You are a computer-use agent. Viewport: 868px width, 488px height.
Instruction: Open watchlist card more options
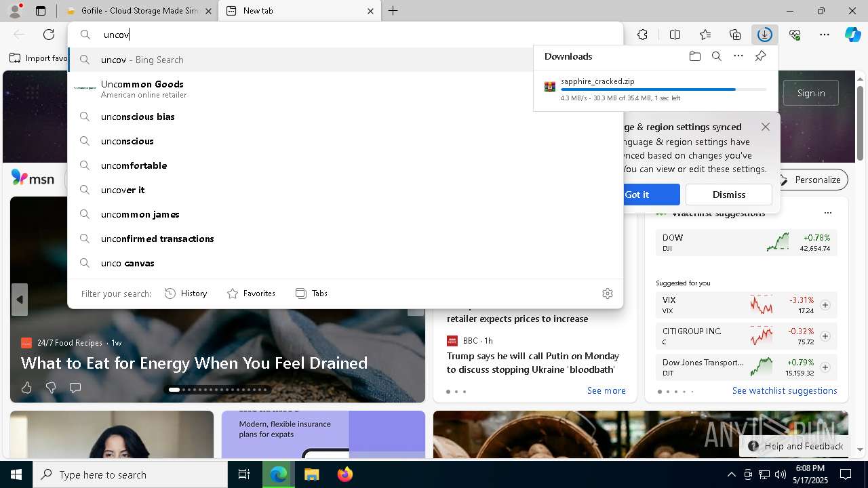[x=827, y=213]
